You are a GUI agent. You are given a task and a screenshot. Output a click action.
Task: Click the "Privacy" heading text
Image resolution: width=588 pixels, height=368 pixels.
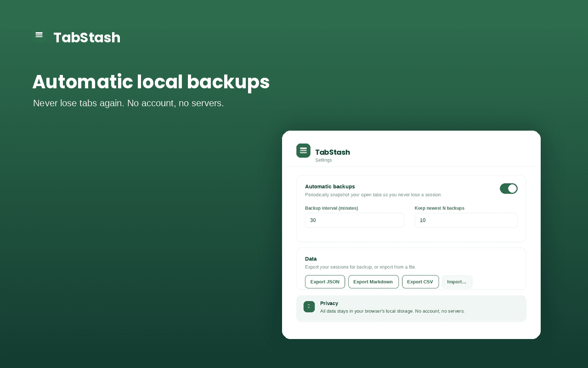329,303
